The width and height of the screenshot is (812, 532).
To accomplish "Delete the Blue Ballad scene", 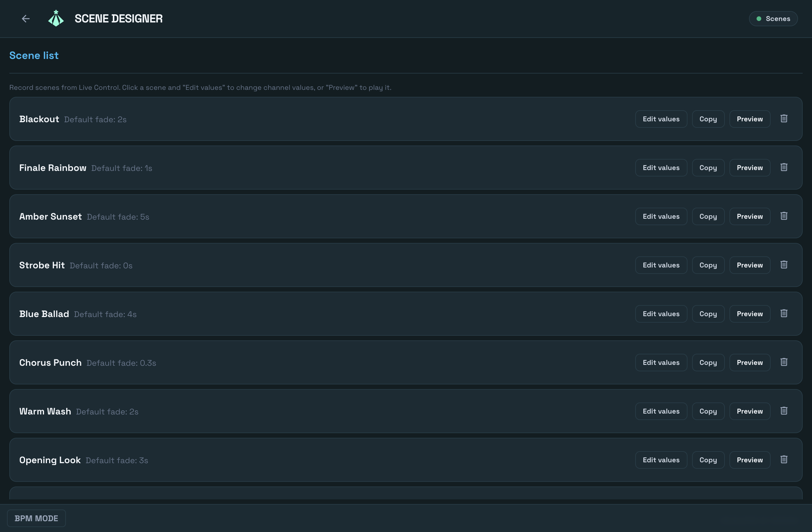I will tap(784, 313).
